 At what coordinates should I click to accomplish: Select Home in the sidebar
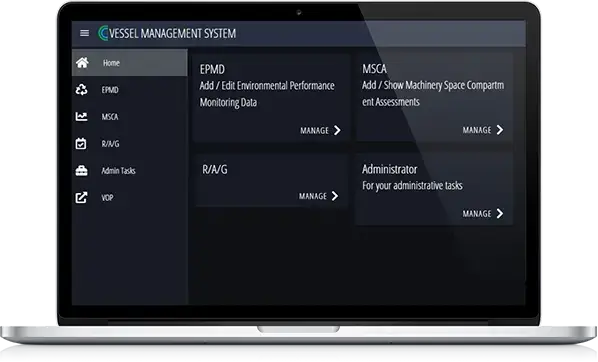click(130, 63)
